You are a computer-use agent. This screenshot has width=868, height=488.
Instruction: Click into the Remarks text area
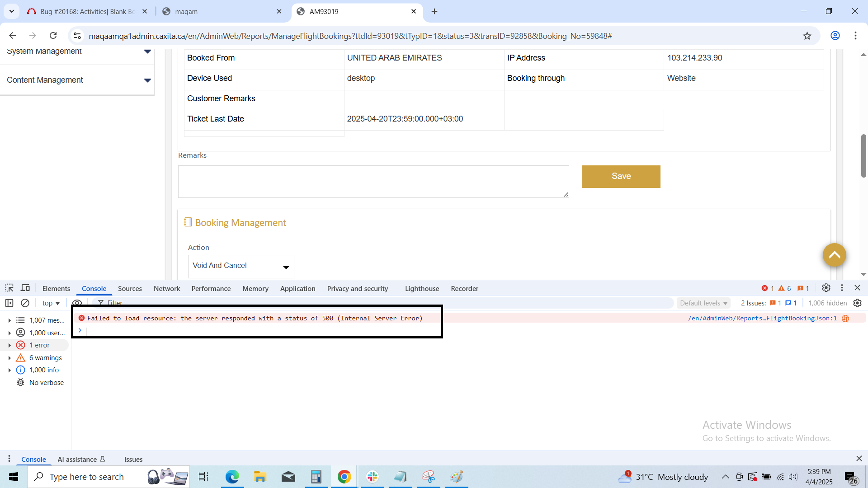(373, 181)
